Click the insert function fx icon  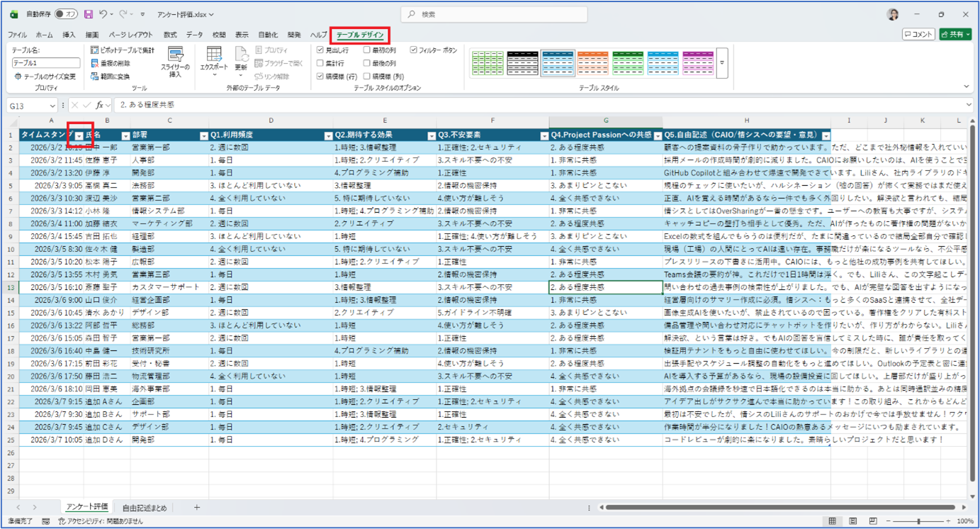tap(100, 105)
